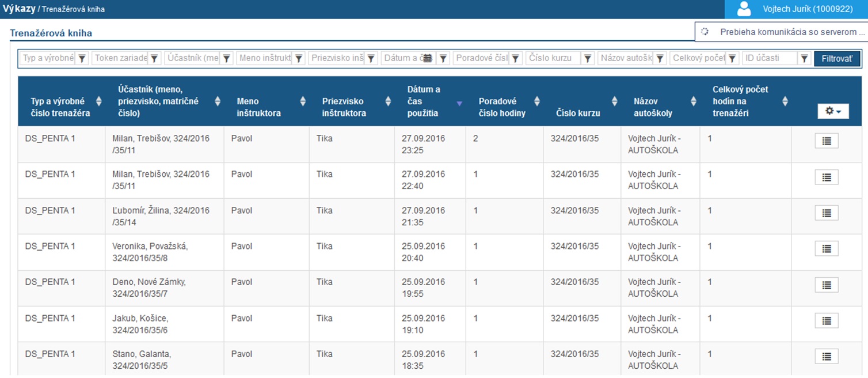Open the gear column settings dropdown

tap(833, 111)
